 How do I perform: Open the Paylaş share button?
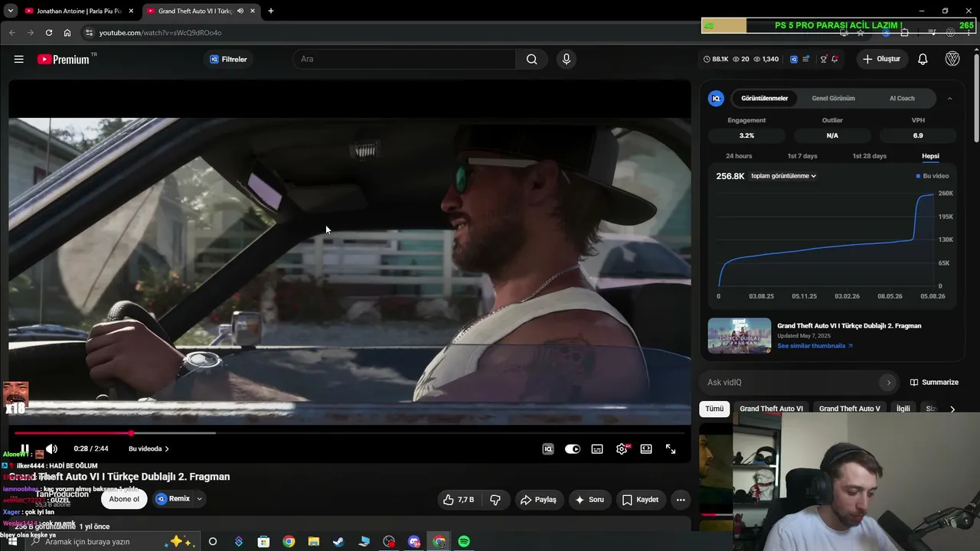click(x=538, y=500)
